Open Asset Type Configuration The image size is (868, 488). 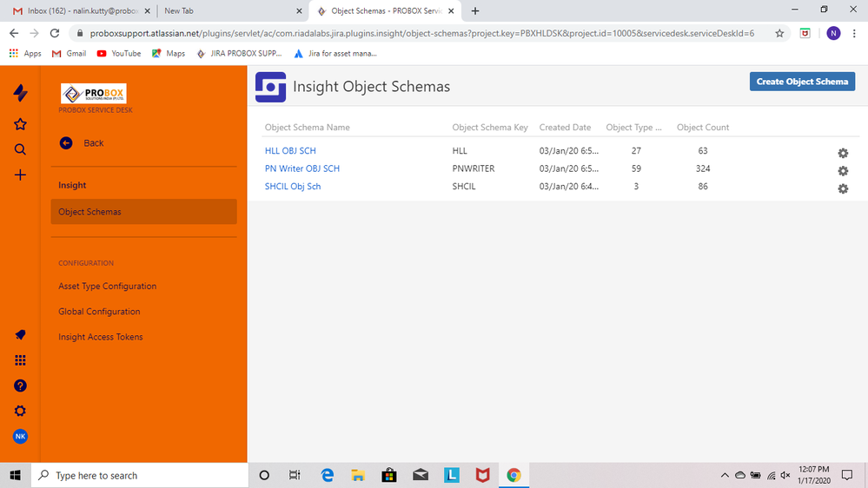(x=108, y=286)
